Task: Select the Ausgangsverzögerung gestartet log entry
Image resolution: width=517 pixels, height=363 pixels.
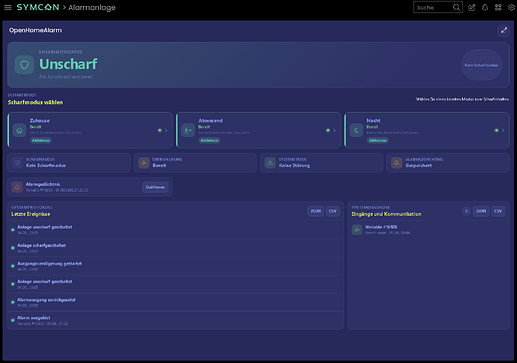Action: click(176, 266)
